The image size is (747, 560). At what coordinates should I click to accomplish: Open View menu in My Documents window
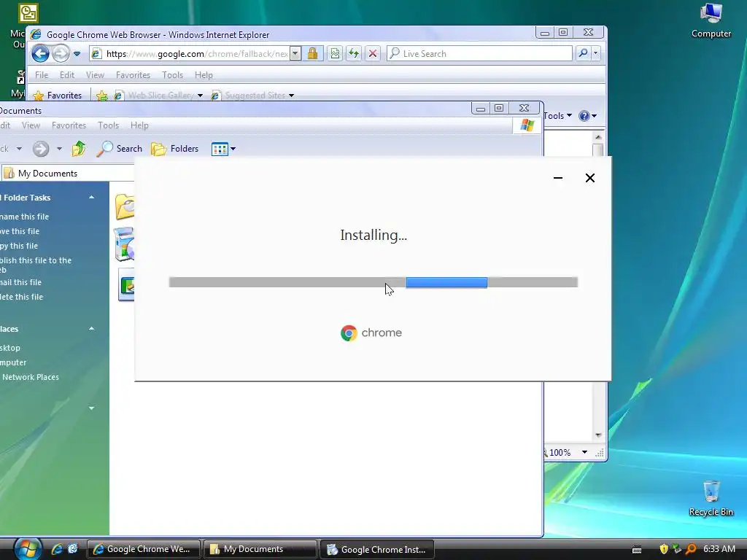point(31,125)
